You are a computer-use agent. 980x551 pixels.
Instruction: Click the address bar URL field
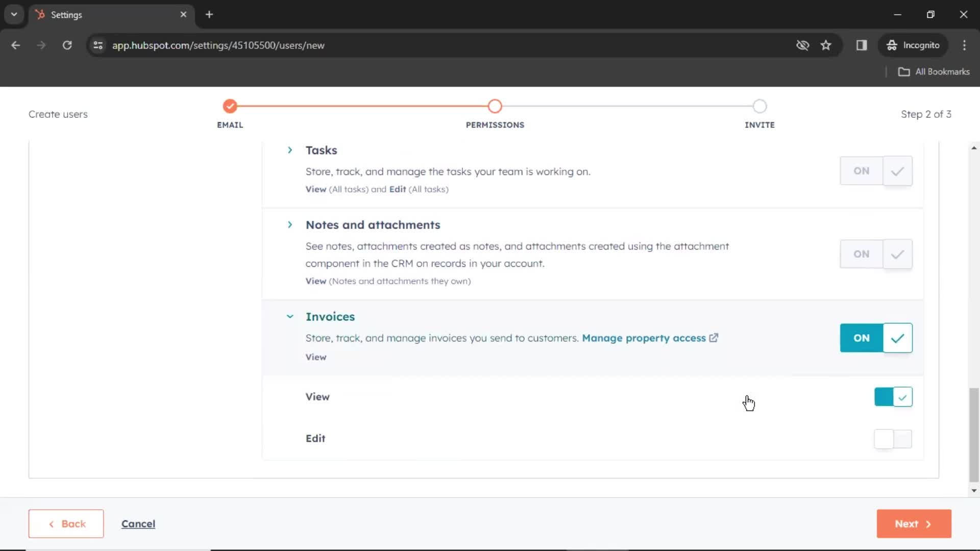218,45
